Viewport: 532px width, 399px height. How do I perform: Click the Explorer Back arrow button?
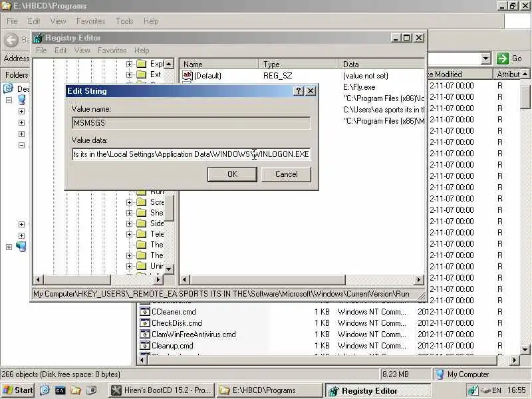(11, 40)
